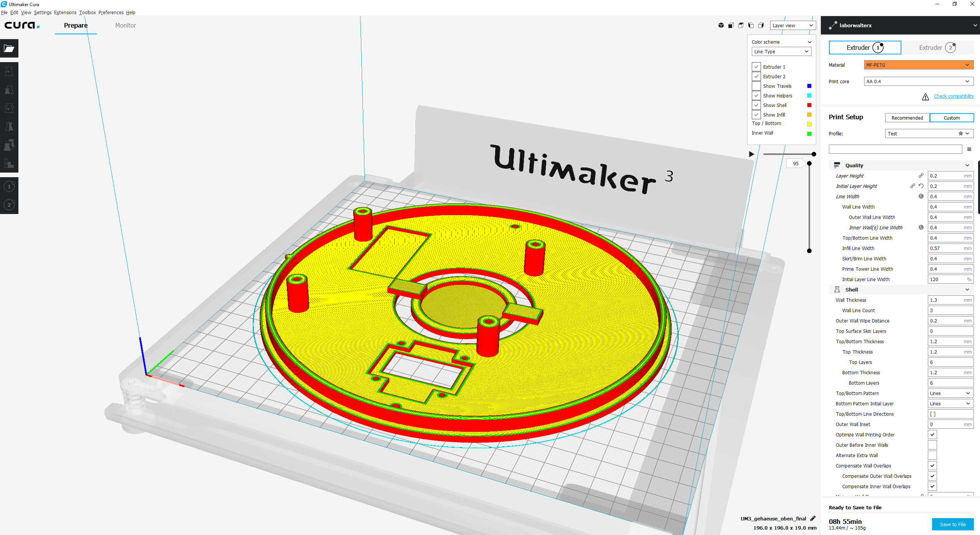Enable Alternate Extra Wall checkbox
This screenshot has width=980, height=535.
coord(932,455)
